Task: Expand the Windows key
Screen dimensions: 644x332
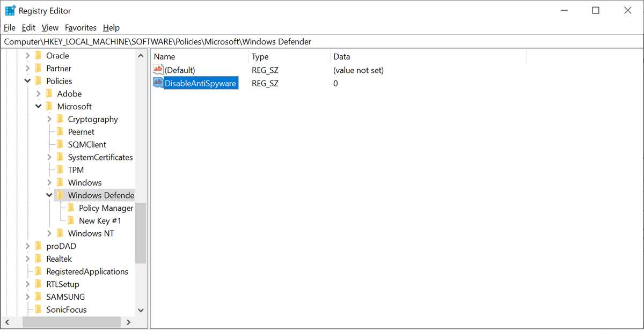Action: pos(49,182)
